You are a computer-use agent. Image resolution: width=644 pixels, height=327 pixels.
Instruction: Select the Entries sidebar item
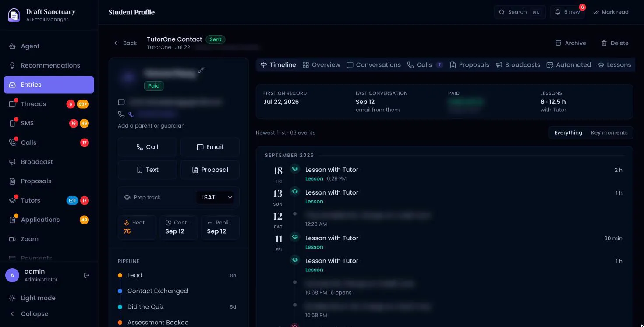click(x=49, y=85)
